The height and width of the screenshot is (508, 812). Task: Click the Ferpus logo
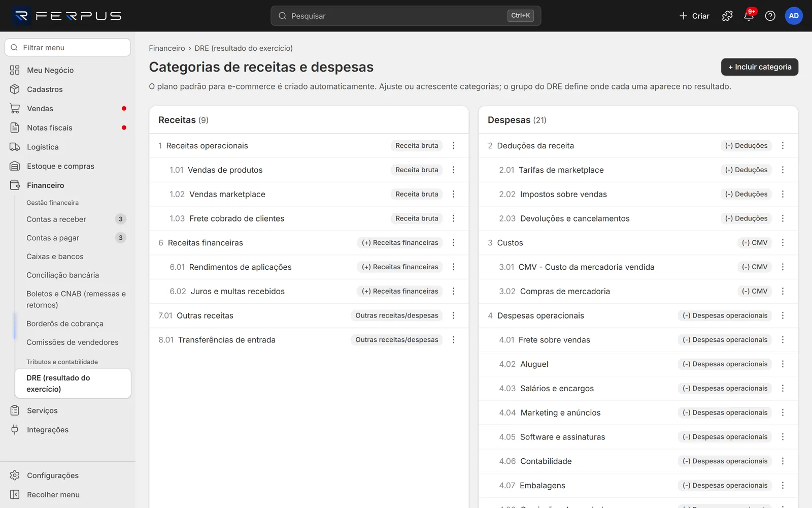(x=66, y=16)
